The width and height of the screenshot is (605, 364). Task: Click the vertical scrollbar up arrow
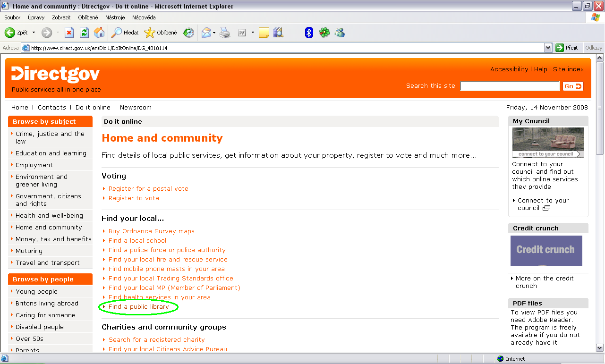point(600,58)
